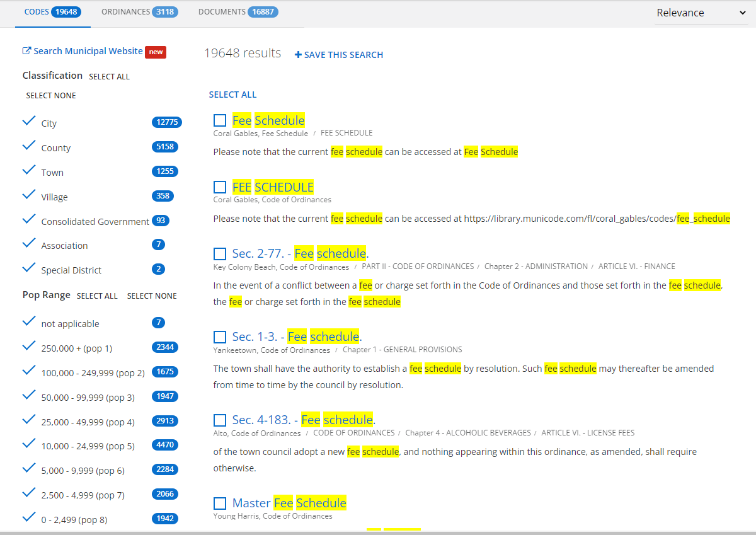Toggle the 100,000 - 249,999 (pop 2) filter
Image resolution: width=756 pixels, height=535 pixels.
pyautogui.click(x=29, y=371)
